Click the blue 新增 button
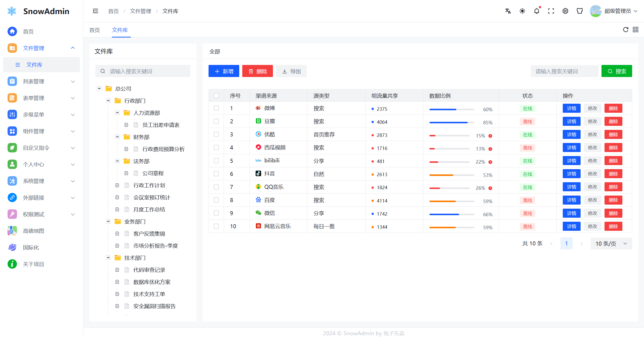 tap(224, 71)
